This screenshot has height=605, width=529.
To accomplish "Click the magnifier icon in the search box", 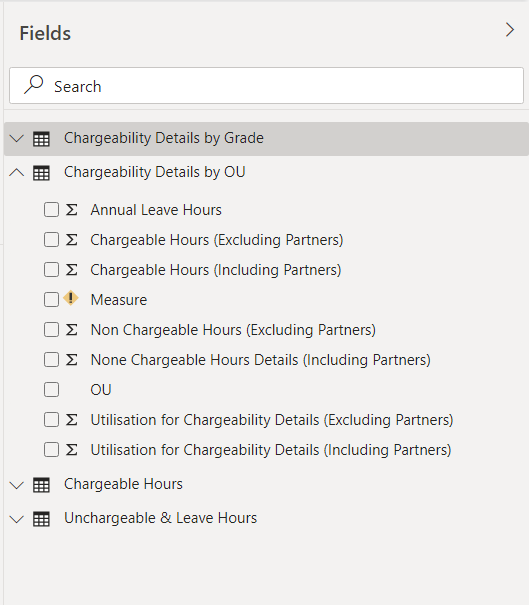I will click(x=33, y=84).
